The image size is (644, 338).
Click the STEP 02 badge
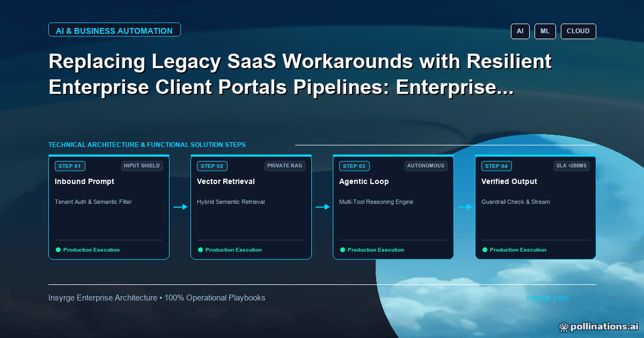(x=212, y=166)
